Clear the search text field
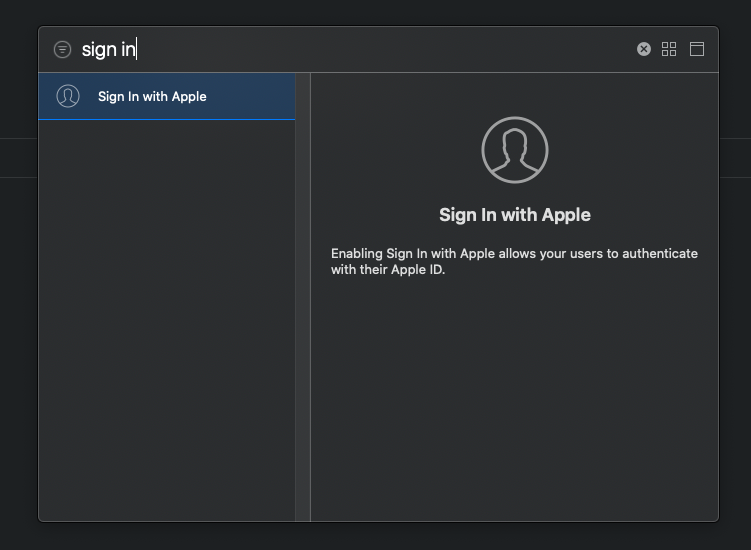751x550 pixels. [x=644, y=49]
